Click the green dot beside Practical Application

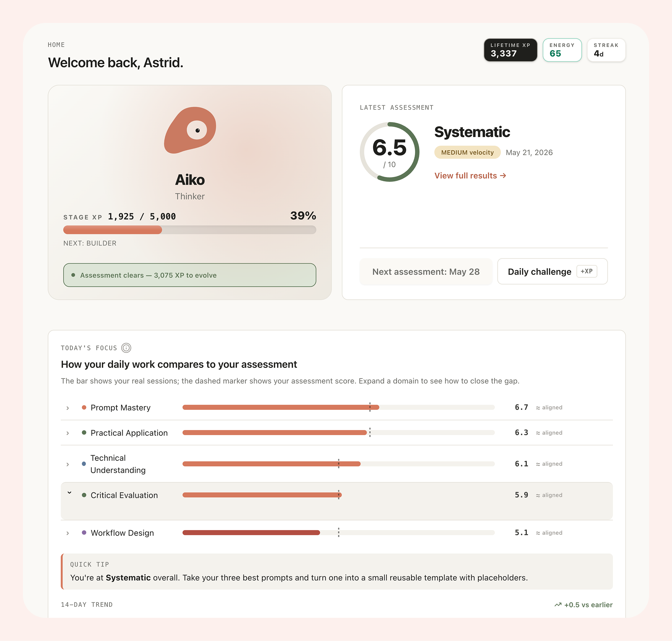pos(84,433)
